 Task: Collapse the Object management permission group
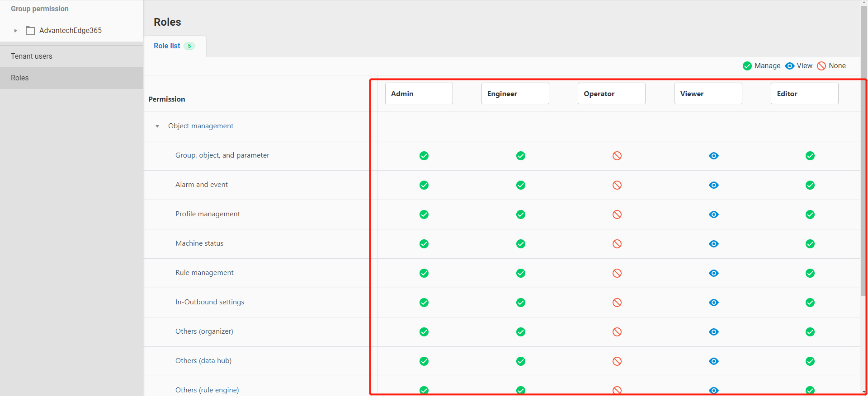tap(157, 126)
